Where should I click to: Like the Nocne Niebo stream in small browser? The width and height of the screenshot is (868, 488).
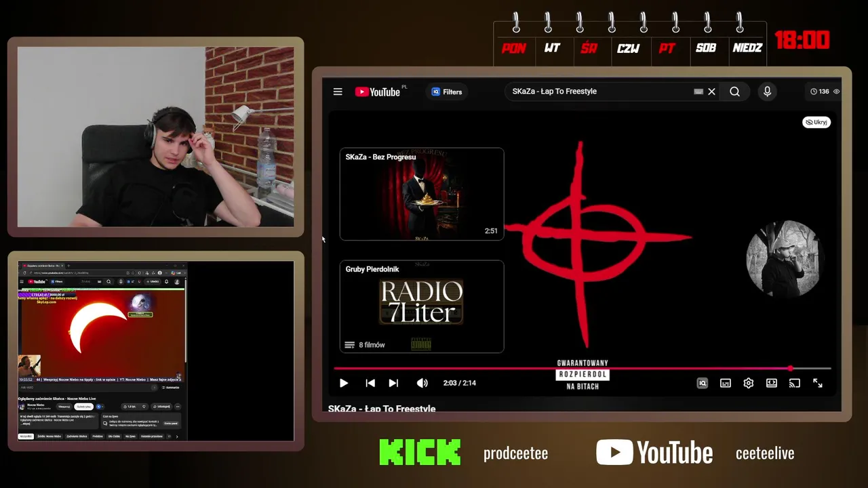[x=130, y=407]
